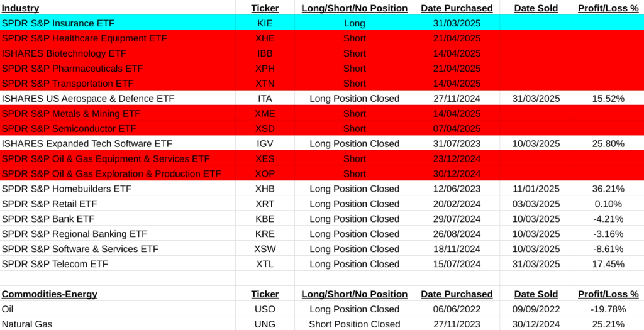Click the 36.21% profit cell
The height and width of the screenshot is (330, 644).
[608, 189]
